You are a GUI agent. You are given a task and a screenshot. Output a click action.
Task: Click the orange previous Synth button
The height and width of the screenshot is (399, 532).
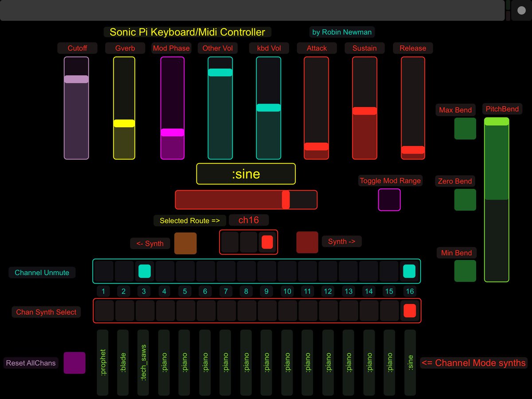[185, 243]
